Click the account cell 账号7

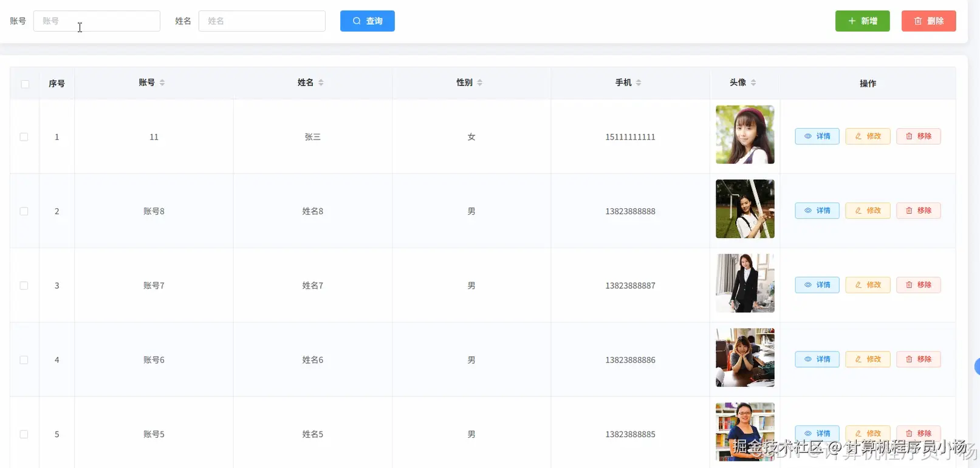point(154,285)
